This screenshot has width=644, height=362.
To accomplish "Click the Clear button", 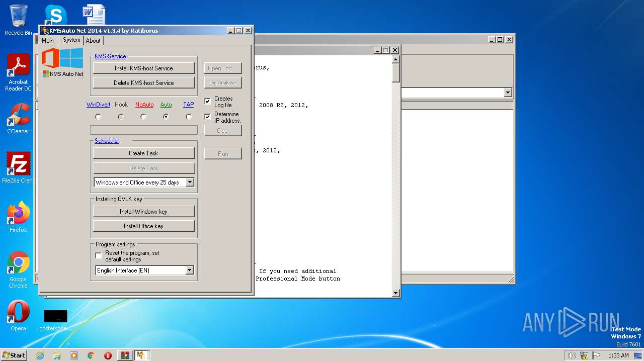I will [x=223, y=130].
